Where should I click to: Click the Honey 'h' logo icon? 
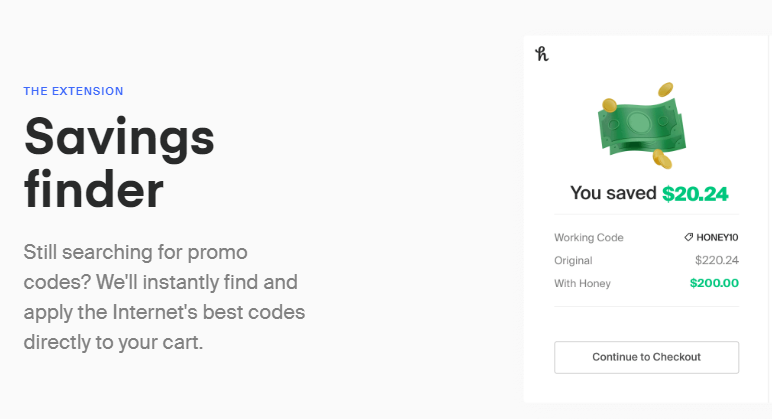542,54
